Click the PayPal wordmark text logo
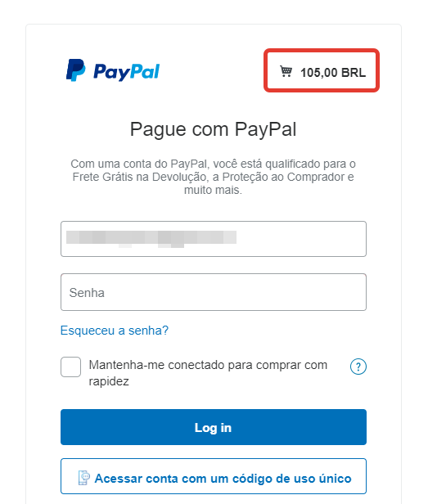The image size is (428, 504). pyautogui.click(x=126, y=72)
